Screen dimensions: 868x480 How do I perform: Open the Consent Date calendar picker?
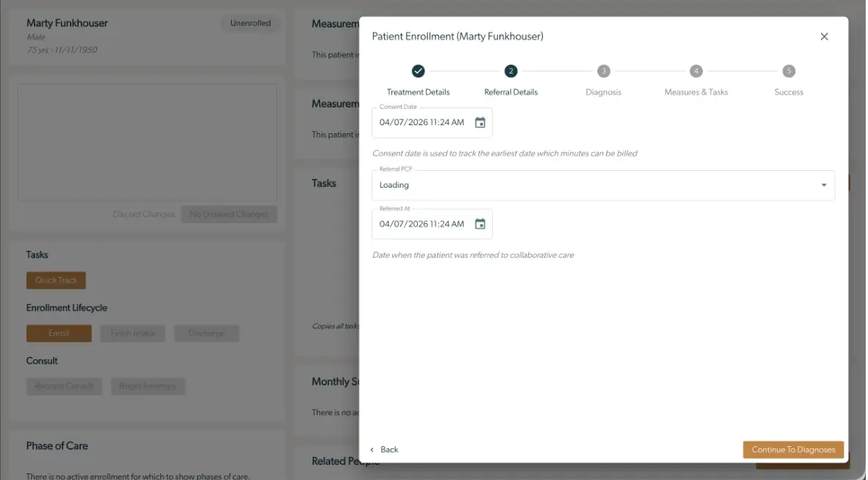coord(480,122)
